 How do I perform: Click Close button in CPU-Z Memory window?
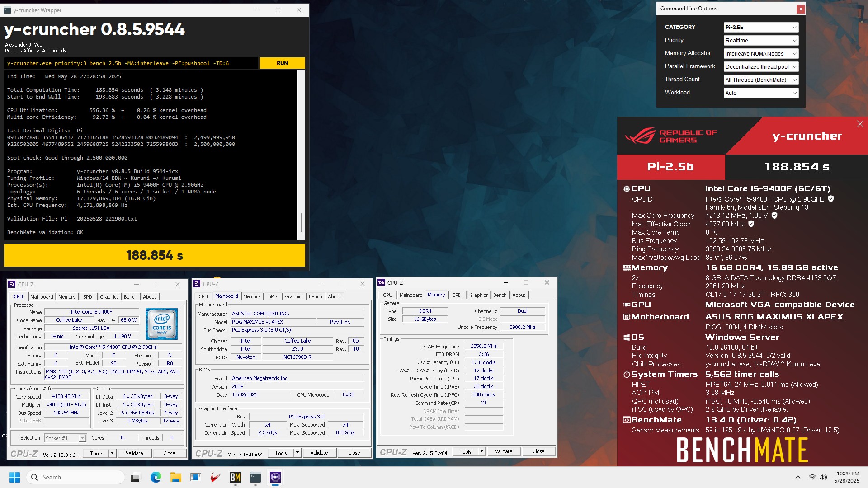[538, 451]
